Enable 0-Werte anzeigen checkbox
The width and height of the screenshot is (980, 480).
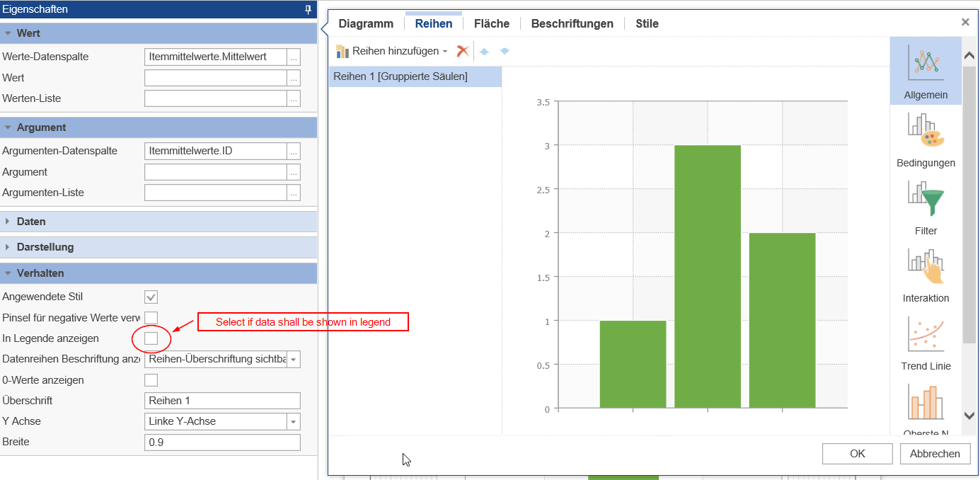coord(151,380)
